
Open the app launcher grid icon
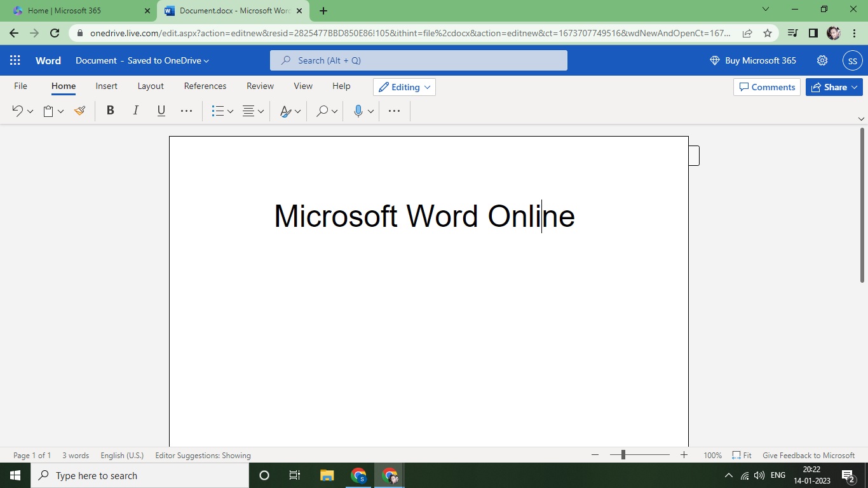click(x=15, y=60)
